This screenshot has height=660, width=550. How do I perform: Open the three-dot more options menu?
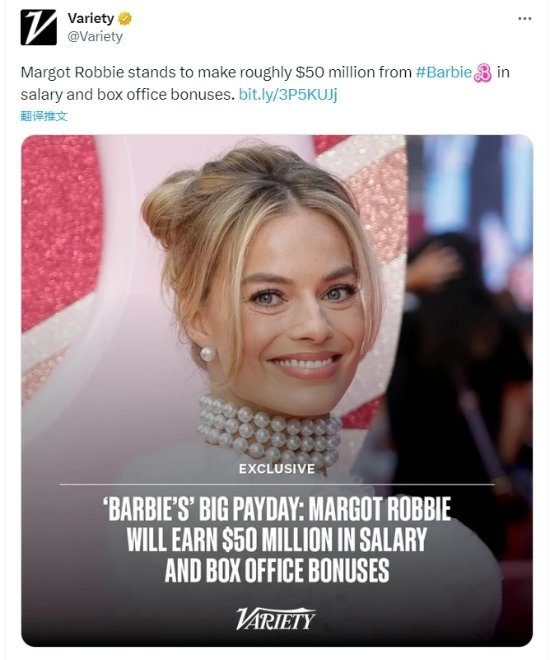pos(524,19)
